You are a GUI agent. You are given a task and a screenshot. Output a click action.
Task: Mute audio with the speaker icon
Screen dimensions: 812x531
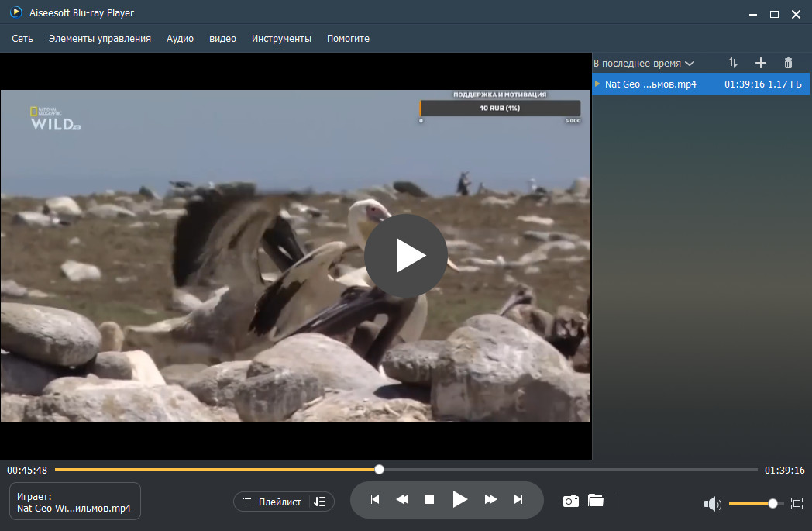tap(713, 504)
